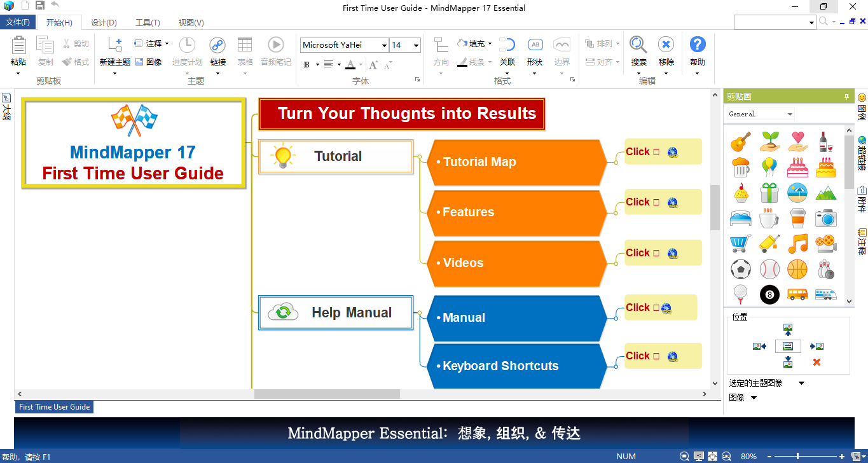
Task: Open the Bold style dropdown arrow
Action: [317, 64]
